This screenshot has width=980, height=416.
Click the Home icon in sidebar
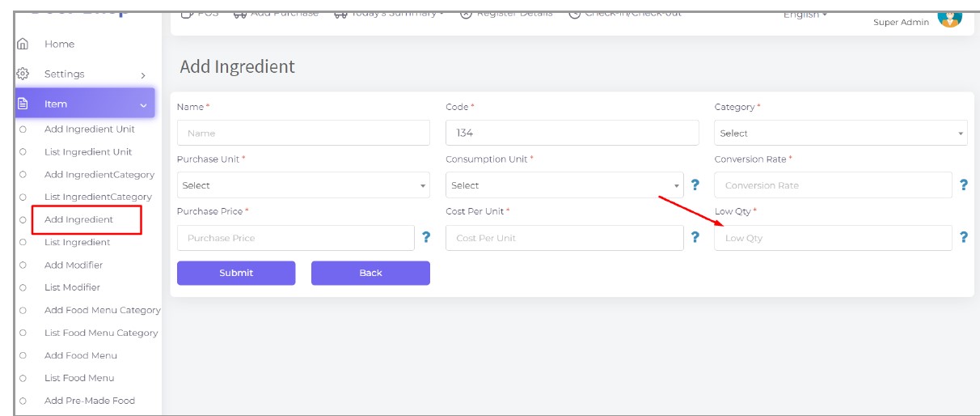(x=23, y=44)
